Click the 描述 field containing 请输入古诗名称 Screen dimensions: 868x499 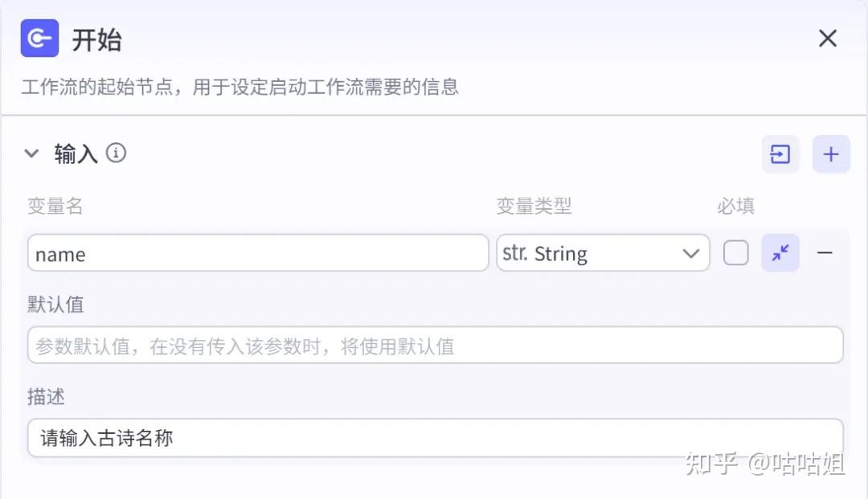click(x=435, y=439)
